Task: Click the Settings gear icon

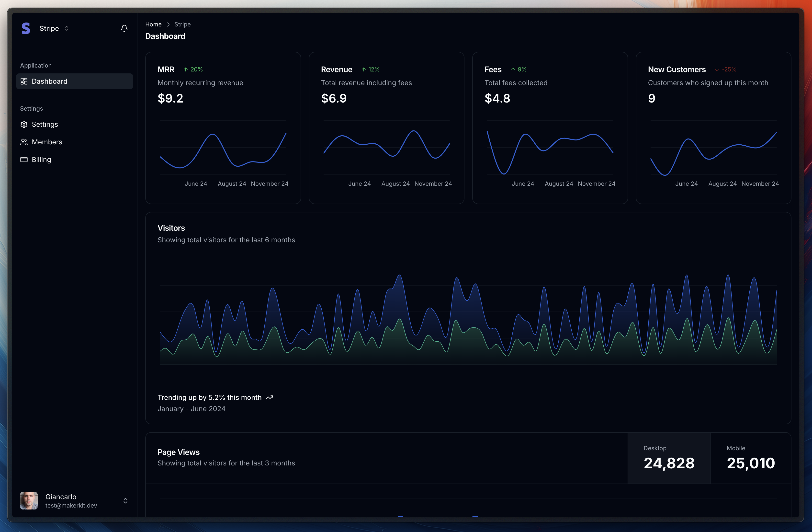Action: click(24, 124)
